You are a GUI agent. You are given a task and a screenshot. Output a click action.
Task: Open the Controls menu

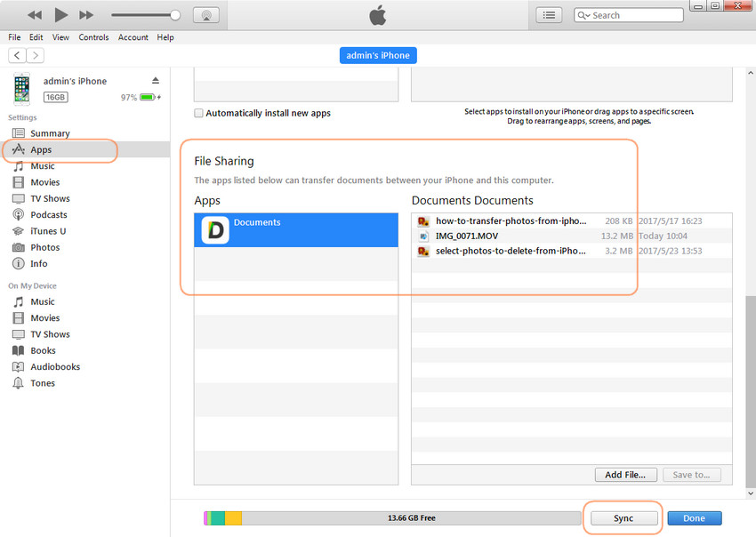click(x=93, y=37)
